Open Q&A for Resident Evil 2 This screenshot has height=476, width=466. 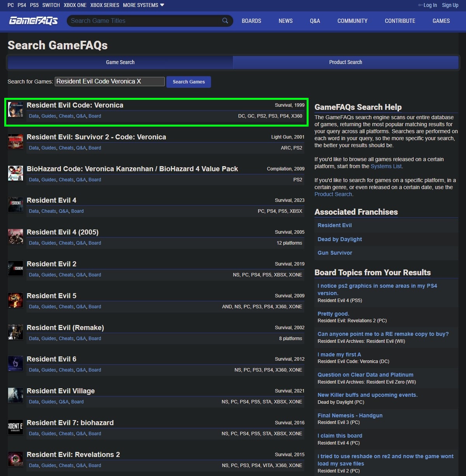pyautogui.click(x=81, y=275)
